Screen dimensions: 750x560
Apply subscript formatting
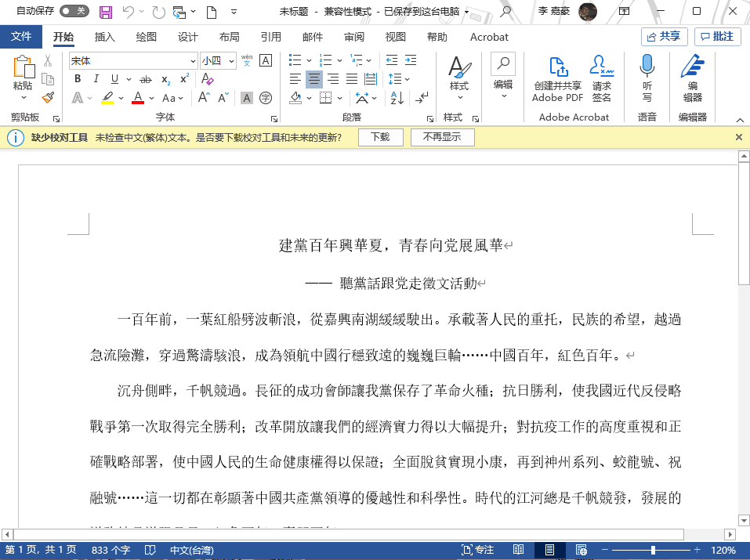tap(165, 79)
